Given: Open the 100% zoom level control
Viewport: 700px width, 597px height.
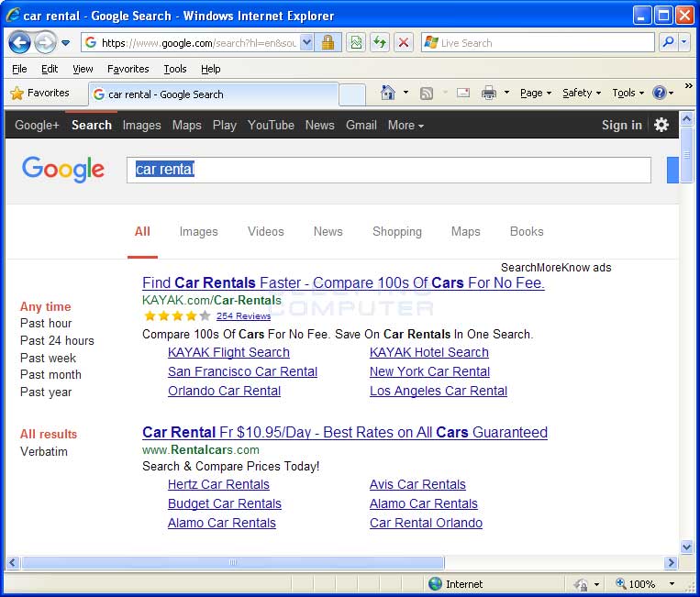Looking at the screenshot, I should pyautogui.click(x=645, y=584).
